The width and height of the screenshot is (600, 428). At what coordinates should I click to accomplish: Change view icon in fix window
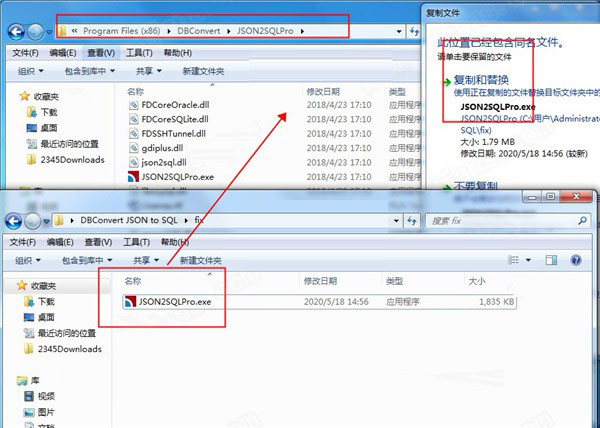tap(513, 260)
